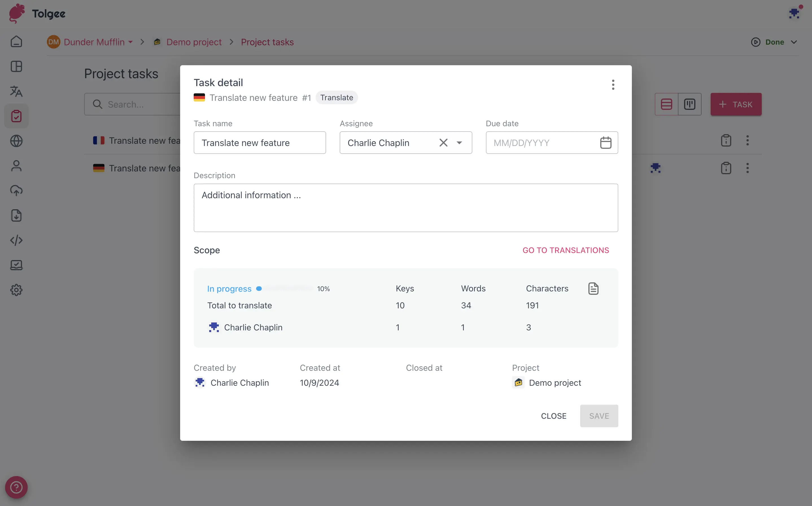812x506 pixels.
Task: Expand the Assignee selection dropdown arrow
Action: (x=460, y=143)
